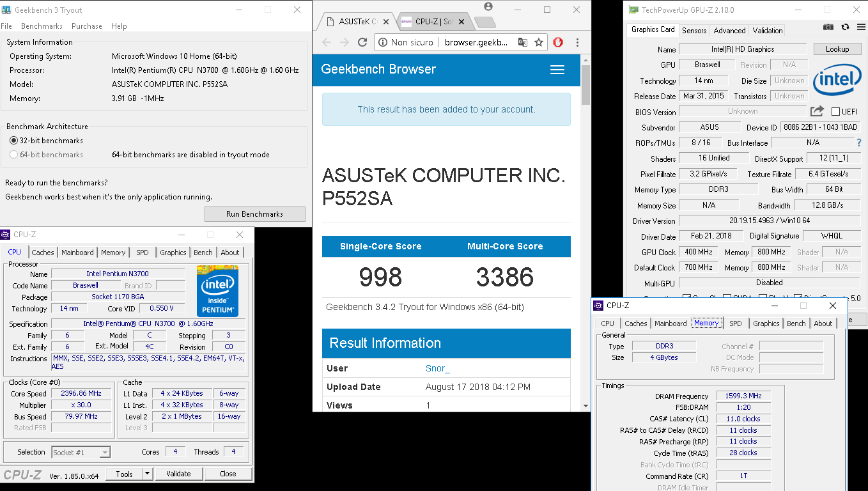
Task: Click the browser page vertical scrollbar thumb
Action: tap(586, 84)
